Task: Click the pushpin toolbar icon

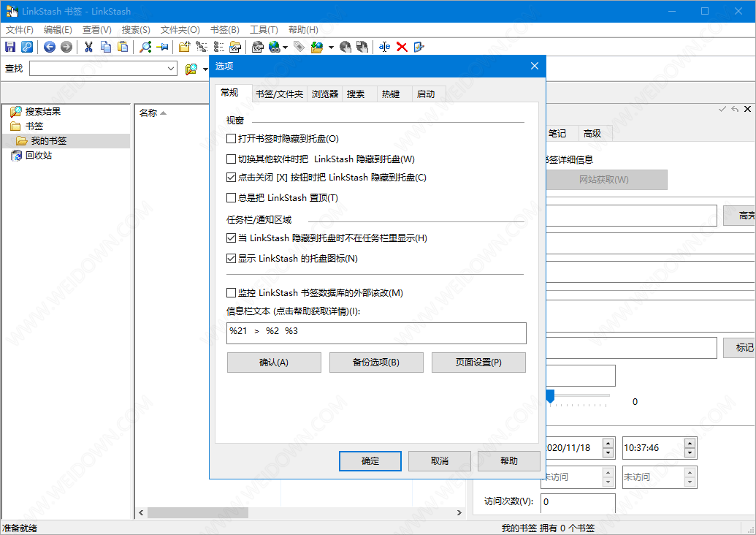Action: pyautogui.click(x=162, y=47)
